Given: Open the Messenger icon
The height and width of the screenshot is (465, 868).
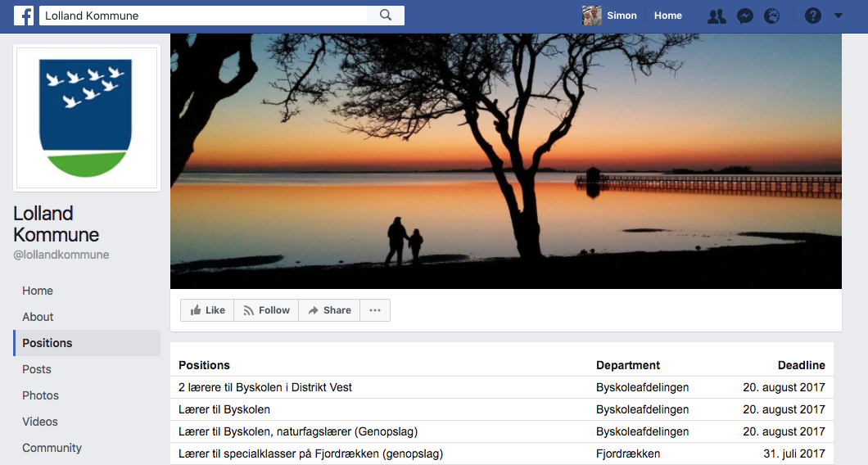Looking at the screenshot, I should click(744, 16).
